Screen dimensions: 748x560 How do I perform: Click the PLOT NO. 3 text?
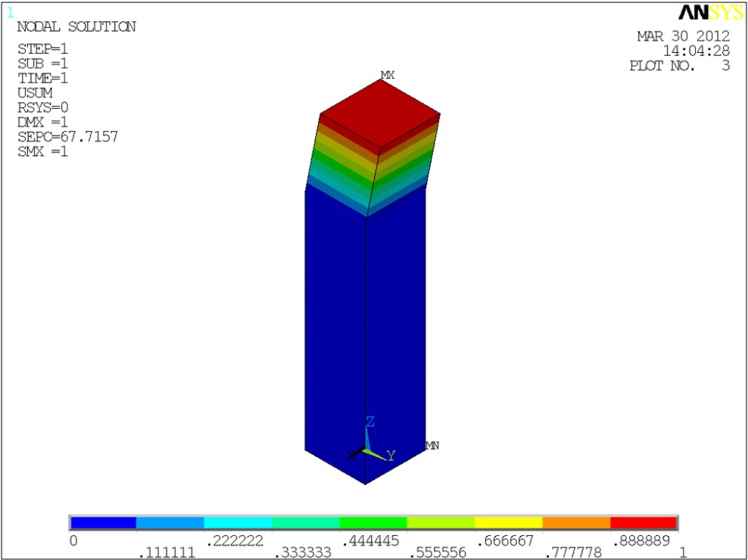[679, 66]
